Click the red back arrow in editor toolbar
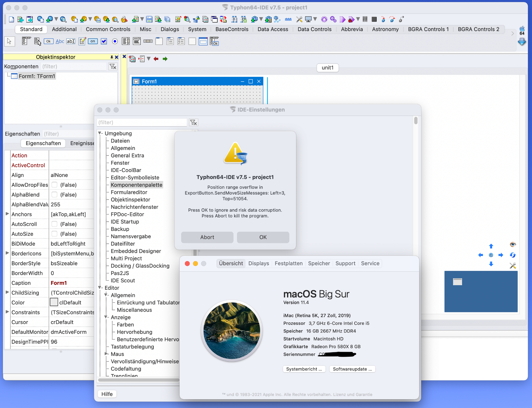Screen dimensions: 532x408 click(x=156, y=59)
